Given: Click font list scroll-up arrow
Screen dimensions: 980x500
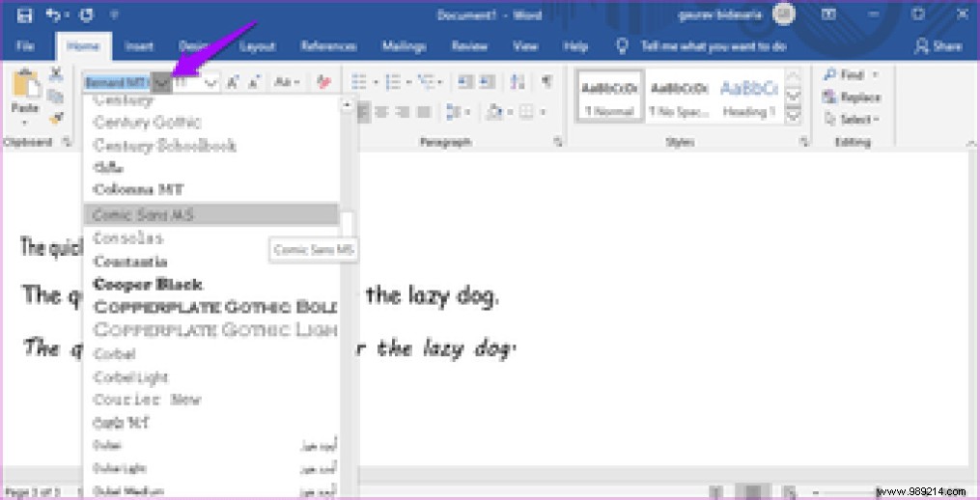Looking at the screenshot, I should point(348,105).
